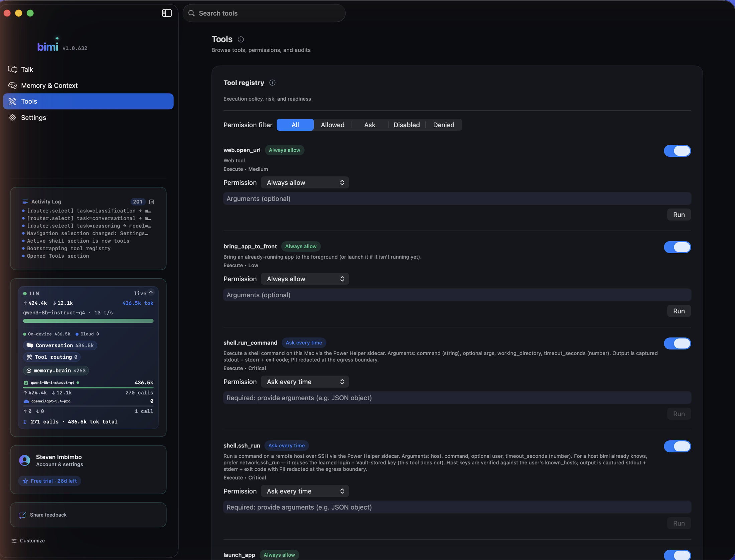Click the qwen3 token throughput progress bar
This screenshot has width=735, height=560.
click(88, 321)
